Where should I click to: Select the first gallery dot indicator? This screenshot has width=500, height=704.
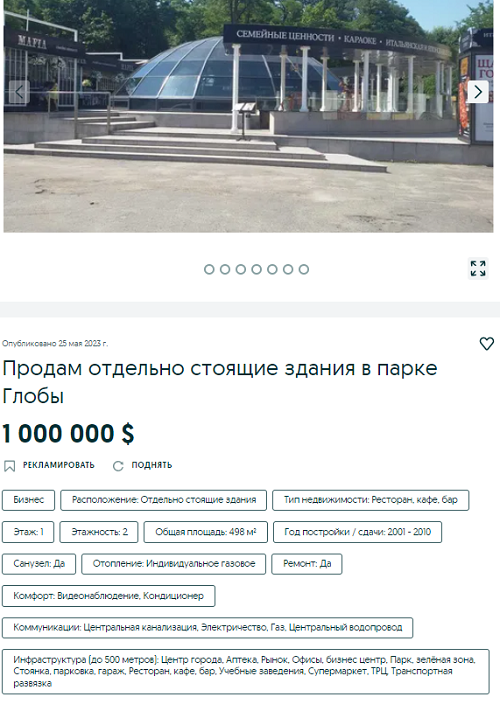tap(209, 269)
